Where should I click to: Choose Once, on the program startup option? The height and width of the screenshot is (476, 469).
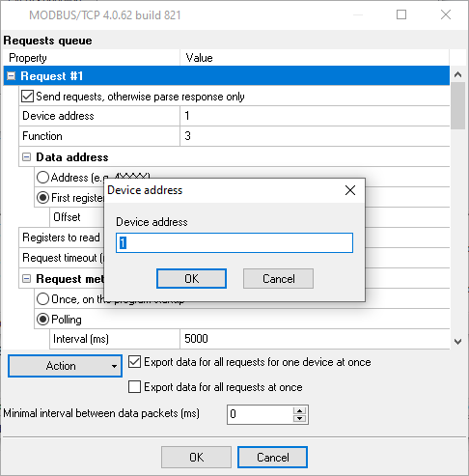point(42,299)
